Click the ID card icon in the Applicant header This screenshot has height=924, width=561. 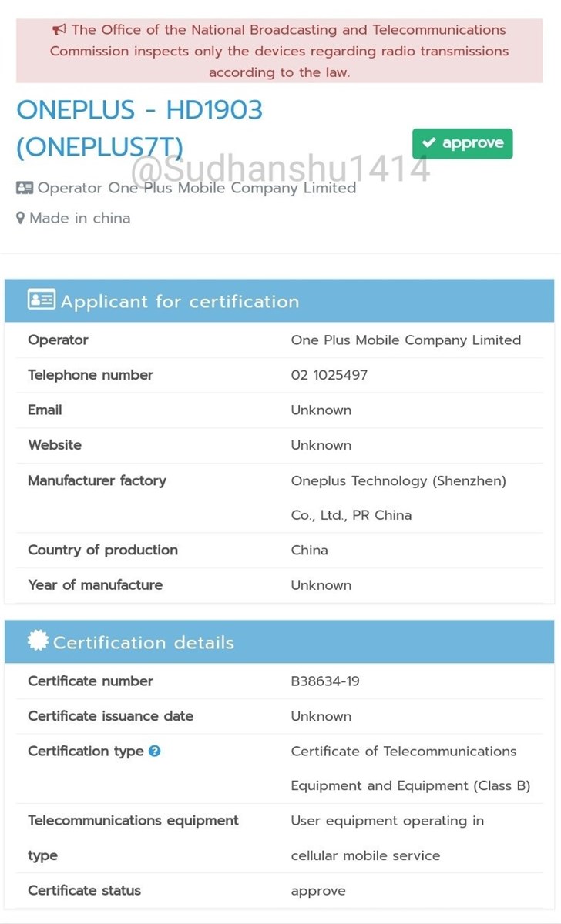point(41,300)
